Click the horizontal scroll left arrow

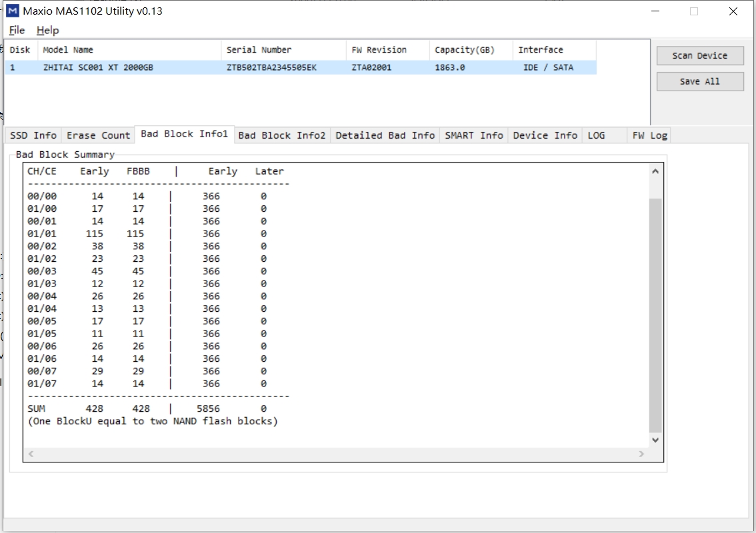[x=31, y=454]
